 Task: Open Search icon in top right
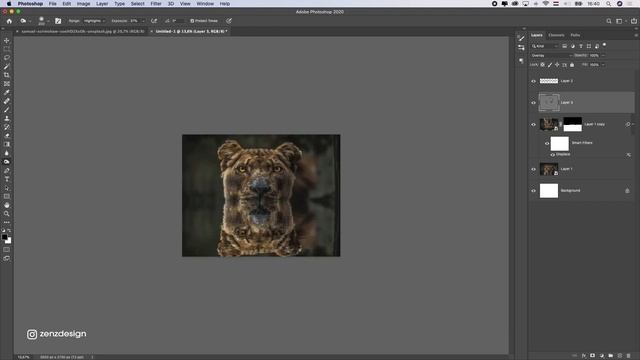tap(609, 21)
